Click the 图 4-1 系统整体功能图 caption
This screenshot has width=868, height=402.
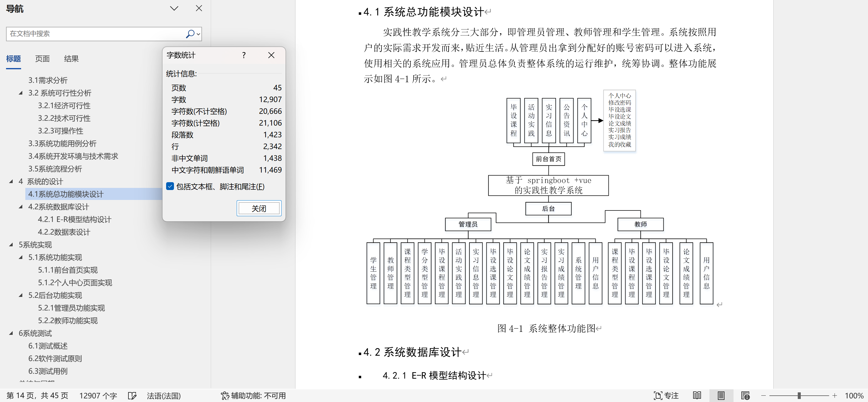[x=546, y=328]
